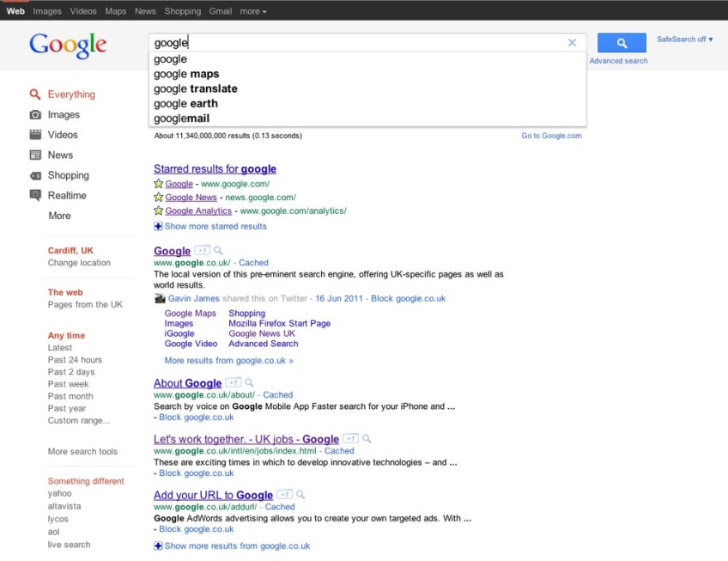
Task: Open Gmail from the top navigation bar
Action: tap(221, 11)
